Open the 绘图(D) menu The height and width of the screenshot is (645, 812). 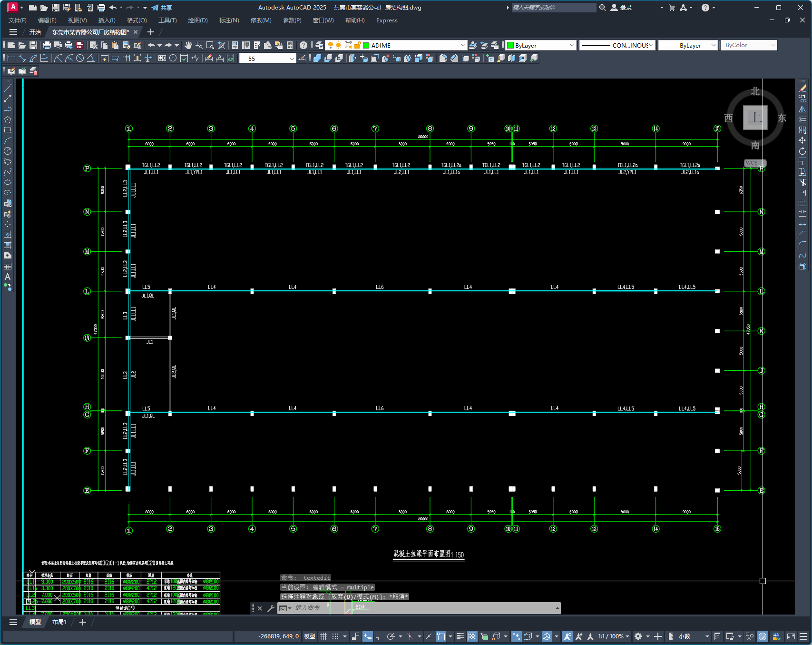tap(198, 20)
